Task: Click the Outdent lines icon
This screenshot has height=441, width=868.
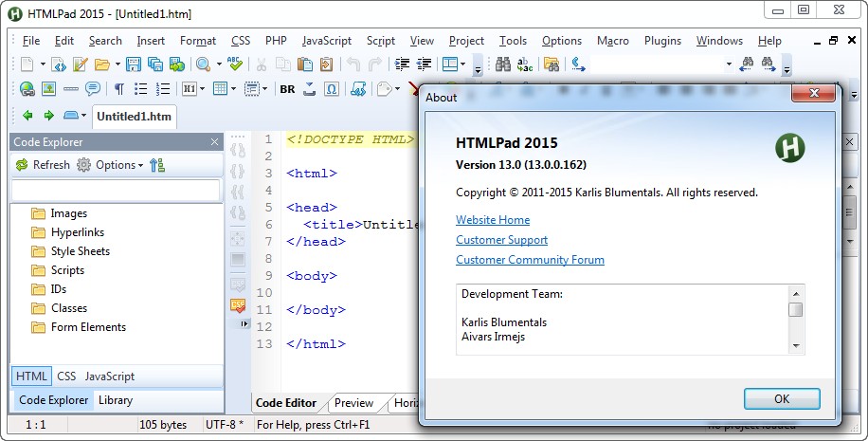Action: coord(424,64)
